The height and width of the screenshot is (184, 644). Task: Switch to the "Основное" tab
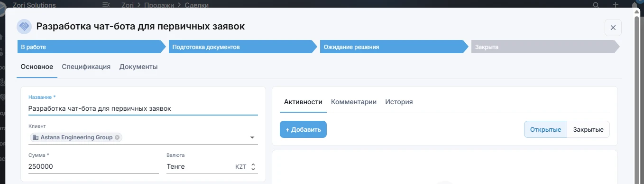click(37, 67)
